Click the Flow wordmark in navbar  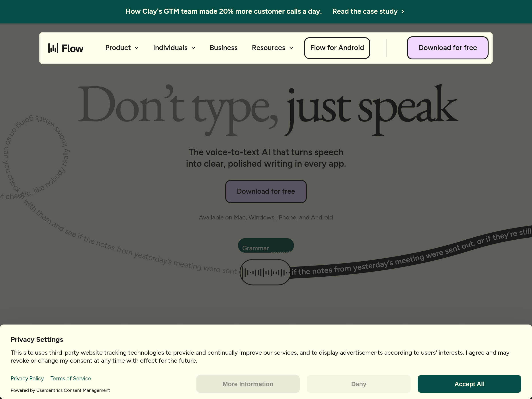[72, 48]
